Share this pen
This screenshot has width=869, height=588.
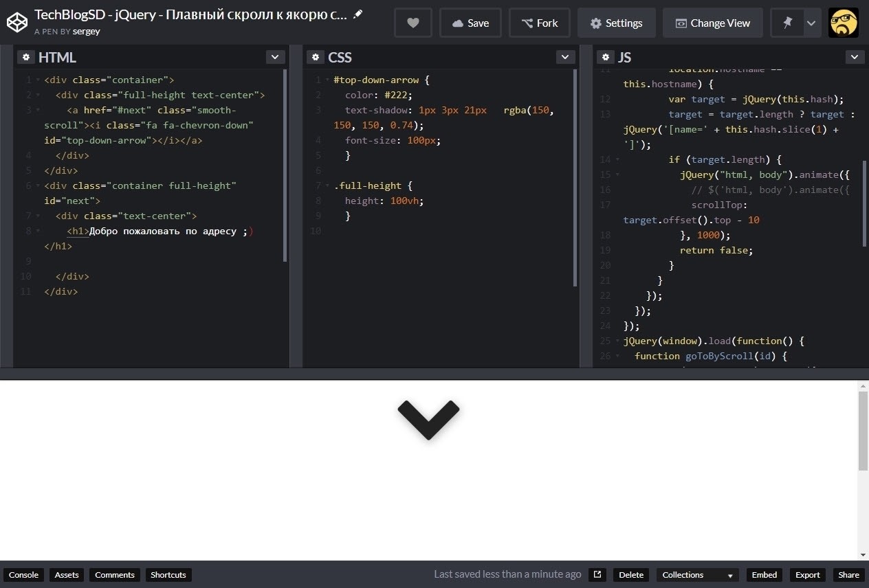pyautogui.click(x=848, y=575)
